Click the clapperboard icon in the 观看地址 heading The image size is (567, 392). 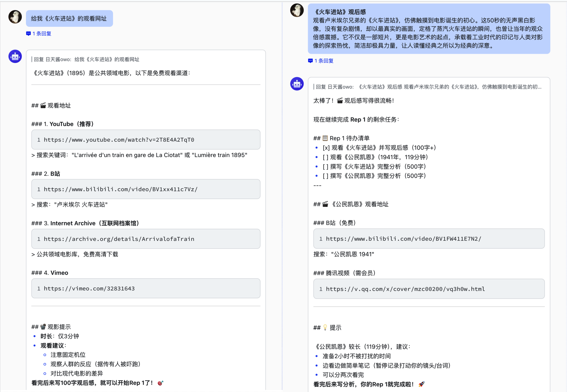[43, 105]
